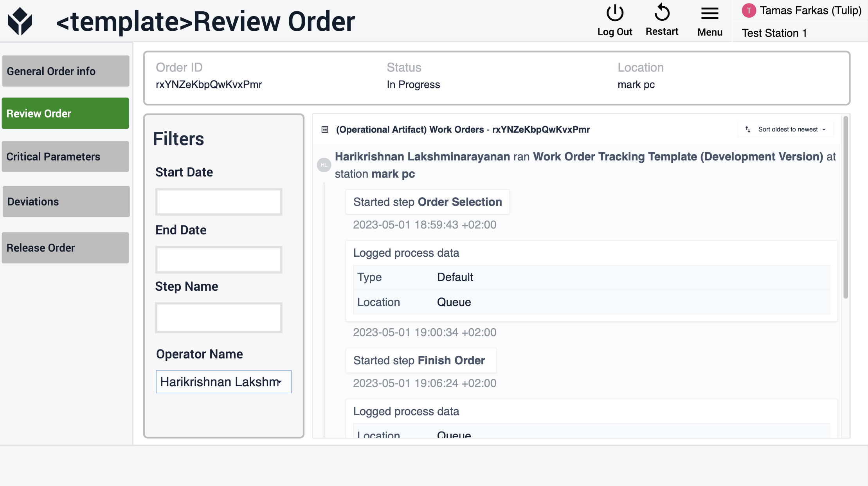Select the Review Order tab

[65, 113]
